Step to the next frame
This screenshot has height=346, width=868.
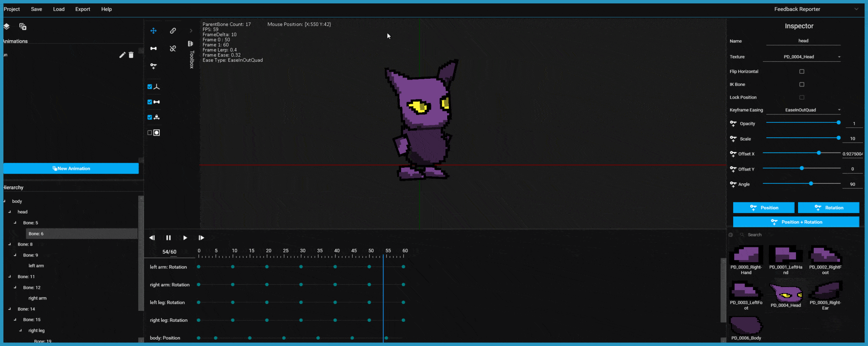[201, 238]
